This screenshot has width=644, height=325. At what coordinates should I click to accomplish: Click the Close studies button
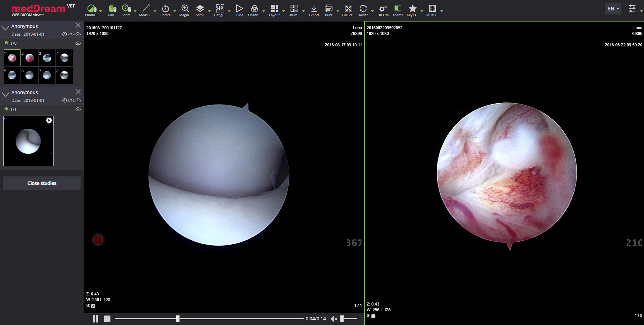(42, 183)
